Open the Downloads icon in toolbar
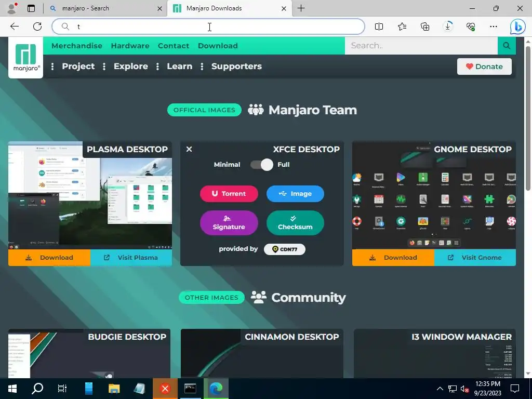Screen dimensions: 532x399 447,26
